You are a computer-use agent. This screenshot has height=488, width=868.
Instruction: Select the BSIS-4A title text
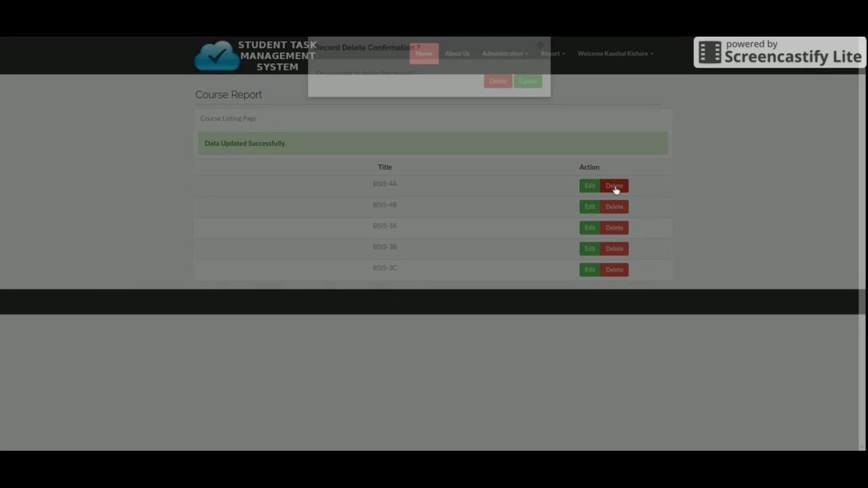(x=384, y=184)
